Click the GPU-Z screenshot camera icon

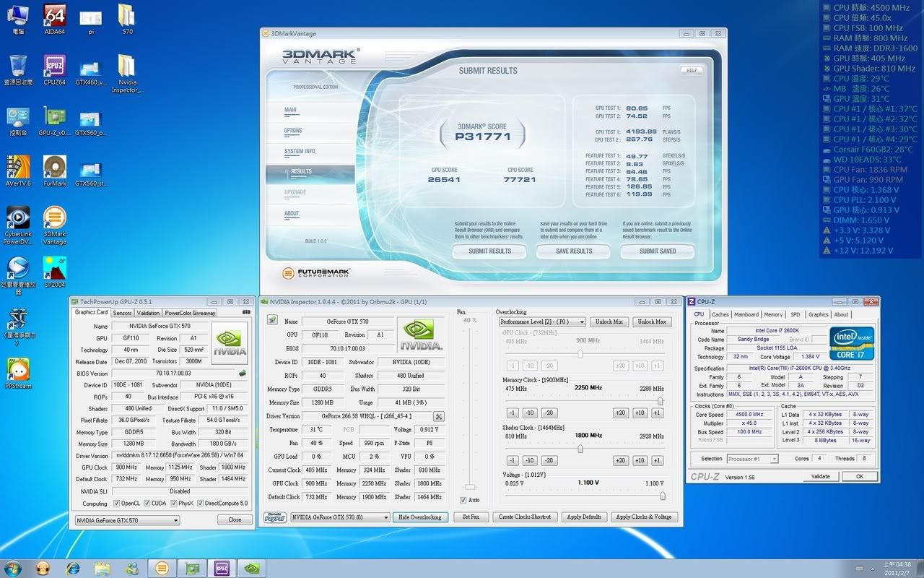[x=246, y=312]
